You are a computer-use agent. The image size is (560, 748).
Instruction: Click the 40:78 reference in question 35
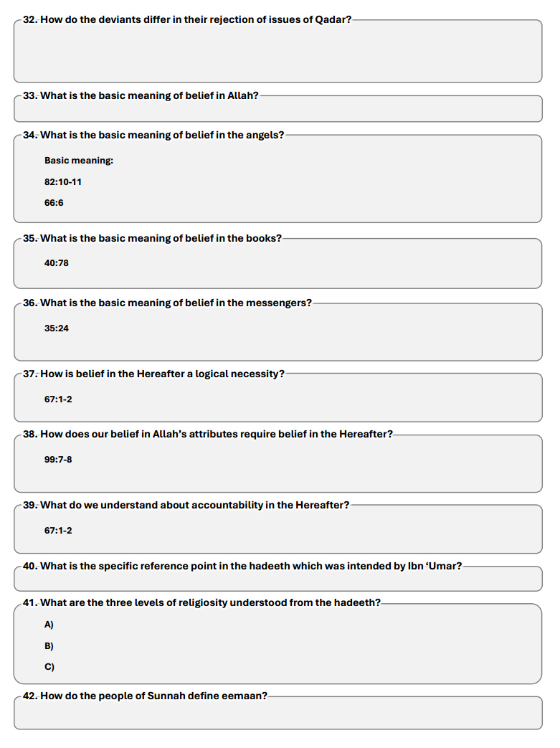pos(56,263)
